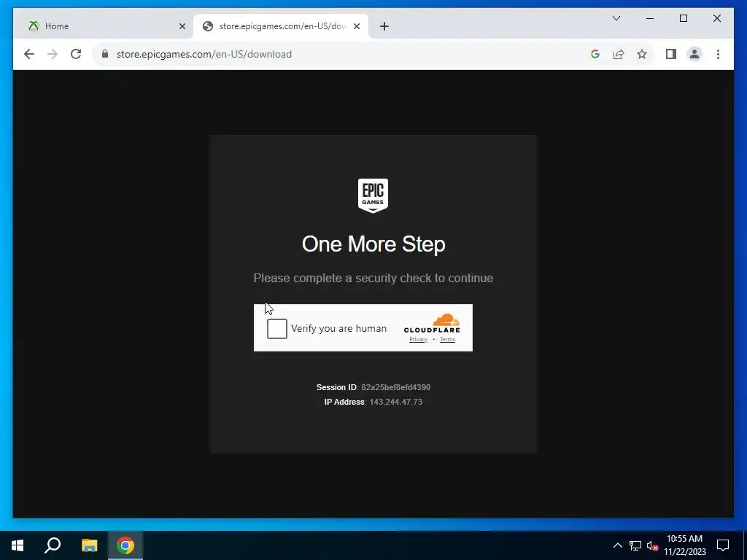Check the Verify you are human checkbox
Screen dimensions: 747x560
(x=276, y=329)
